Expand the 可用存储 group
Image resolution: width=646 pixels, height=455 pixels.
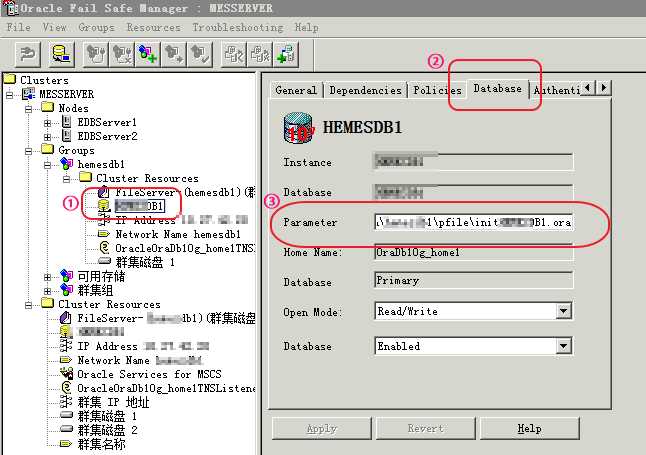pos(47,277)
